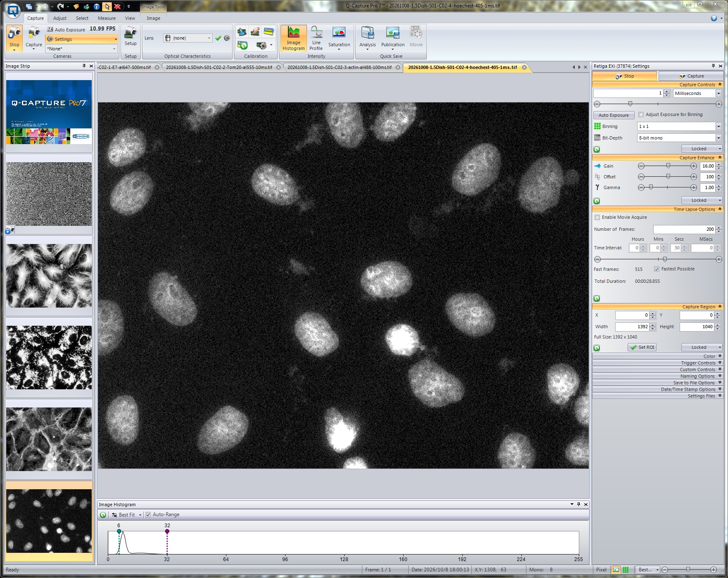Click the Gain slider handle
Image resolution: width=728 pixels, height=578 pixels.
tap(668, 166)
